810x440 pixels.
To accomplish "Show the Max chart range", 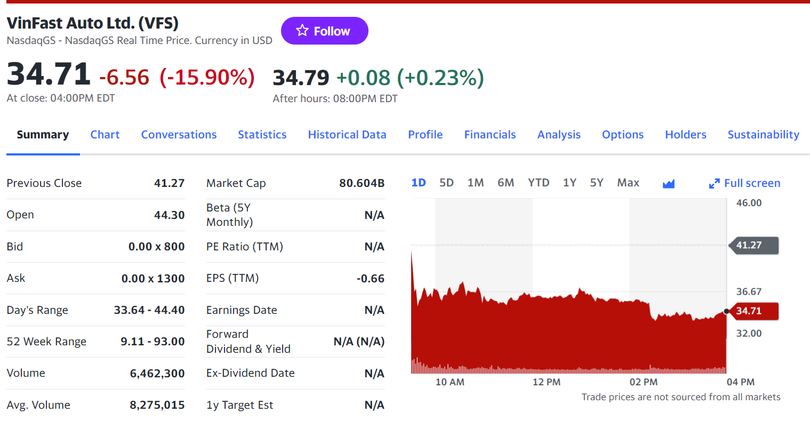I will tap(628, 183).
